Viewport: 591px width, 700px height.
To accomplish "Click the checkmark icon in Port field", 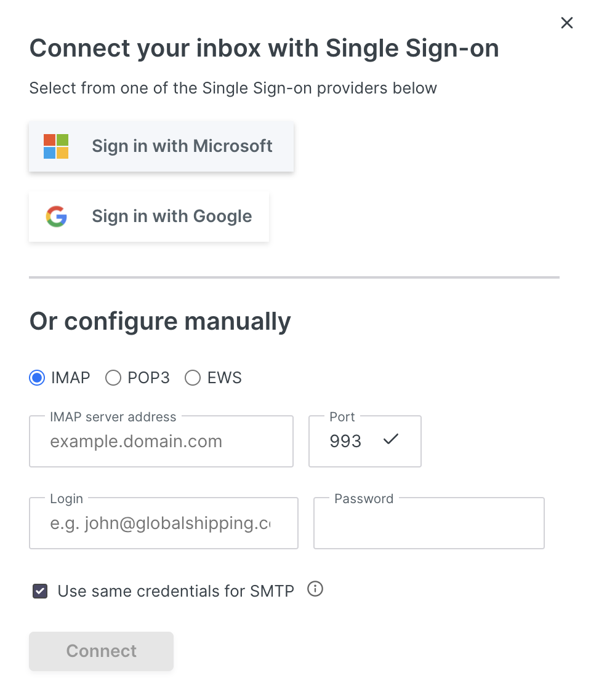I will click(x=391, y=440).
